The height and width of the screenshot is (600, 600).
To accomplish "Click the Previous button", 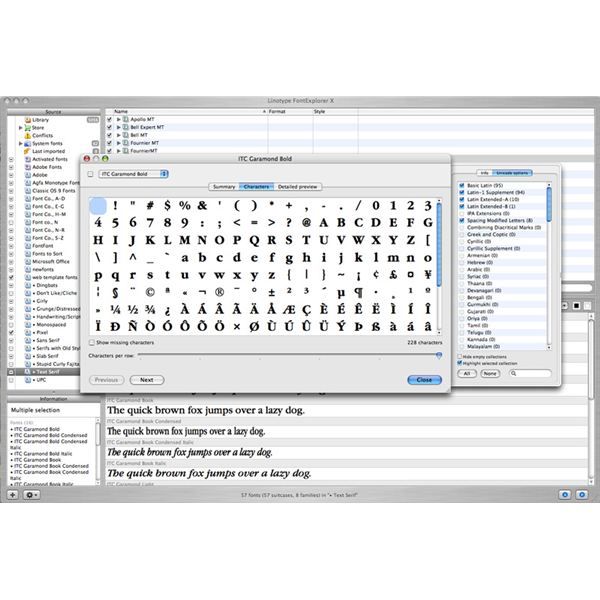I will point(106,380).
